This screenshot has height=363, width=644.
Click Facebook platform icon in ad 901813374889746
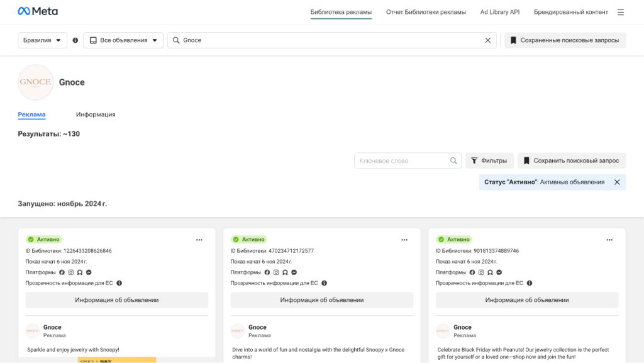(x=472, y=272)
